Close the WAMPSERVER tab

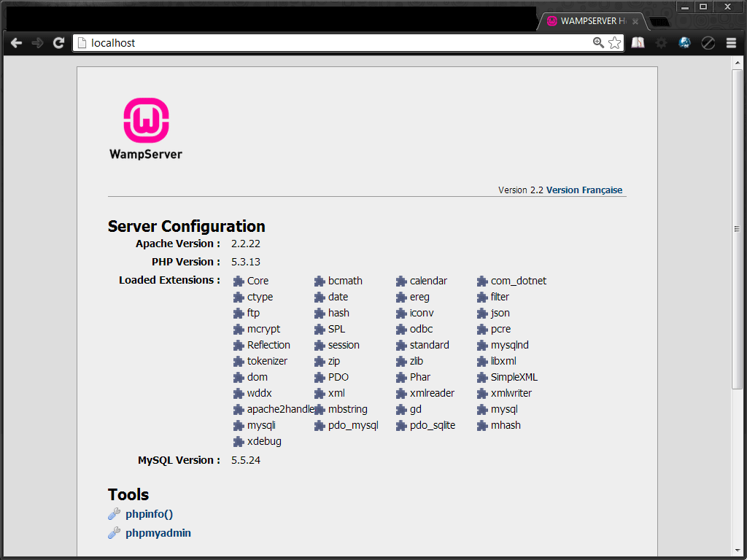point(635,21)
